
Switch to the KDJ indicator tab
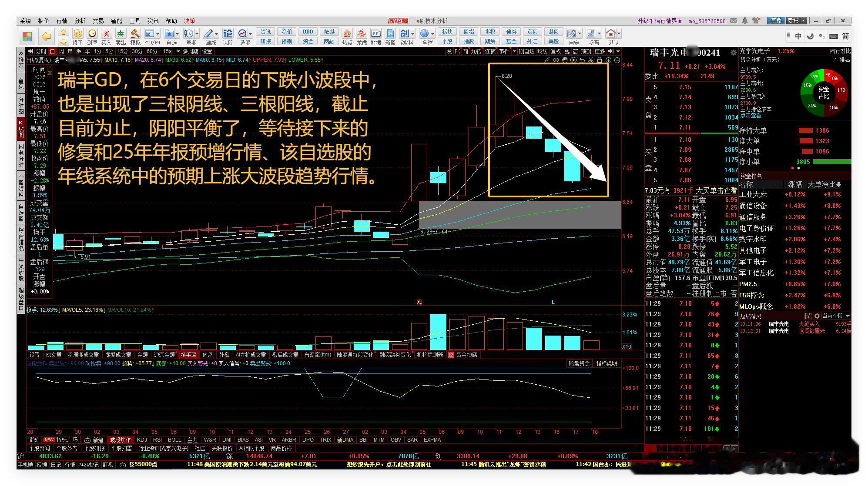coord(142,440)
